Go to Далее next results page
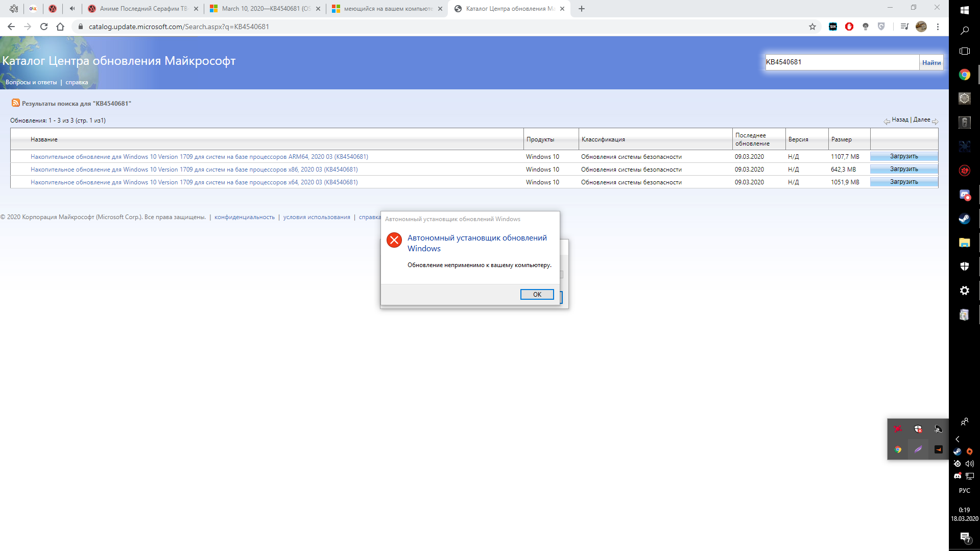This screenshot has width=980, height=551. pyautogui.click(x=921, y=119)
